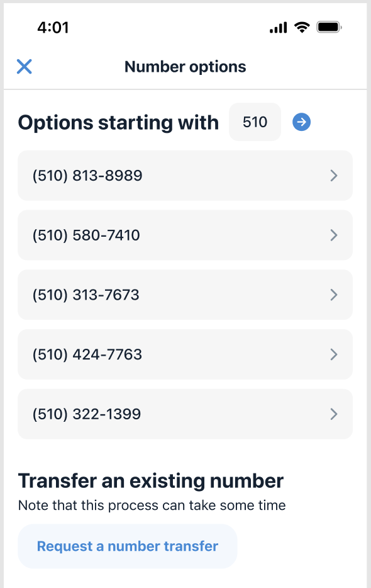Tap the Wi-Fi status icon
Viewport: 371px width, 588px height.
click(302, 27)
